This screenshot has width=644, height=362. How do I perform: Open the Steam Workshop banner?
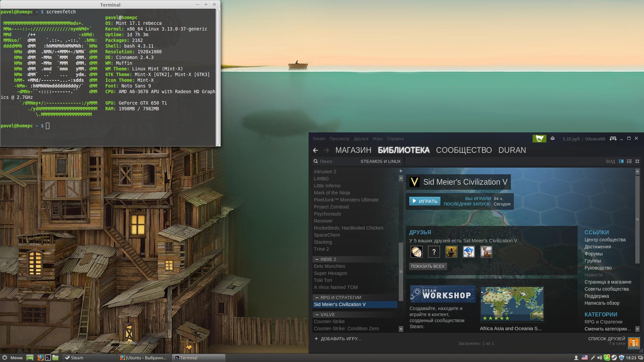[443, 294]
